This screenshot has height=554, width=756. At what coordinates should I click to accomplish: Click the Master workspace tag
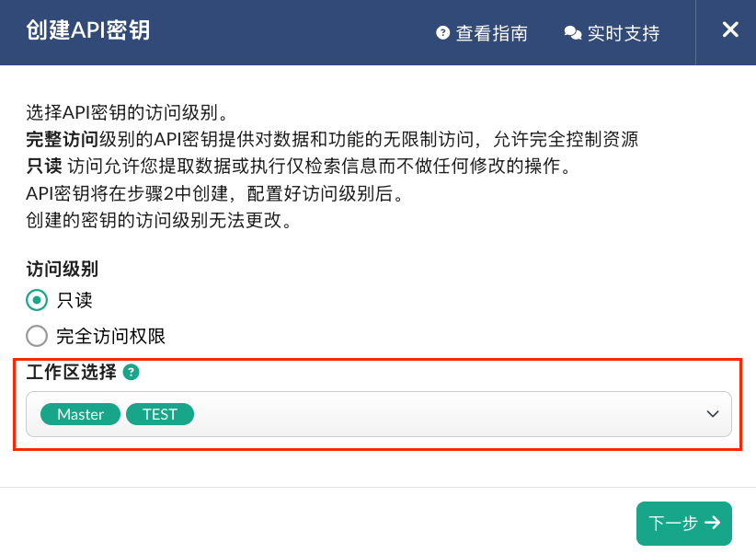click(x=81, y=414)
